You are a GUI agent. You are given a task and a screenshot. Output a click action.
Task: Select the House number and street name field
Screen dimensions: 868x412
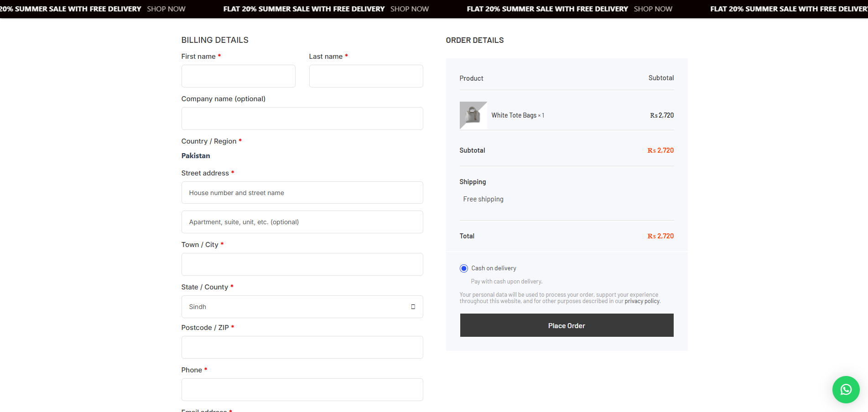301,193
